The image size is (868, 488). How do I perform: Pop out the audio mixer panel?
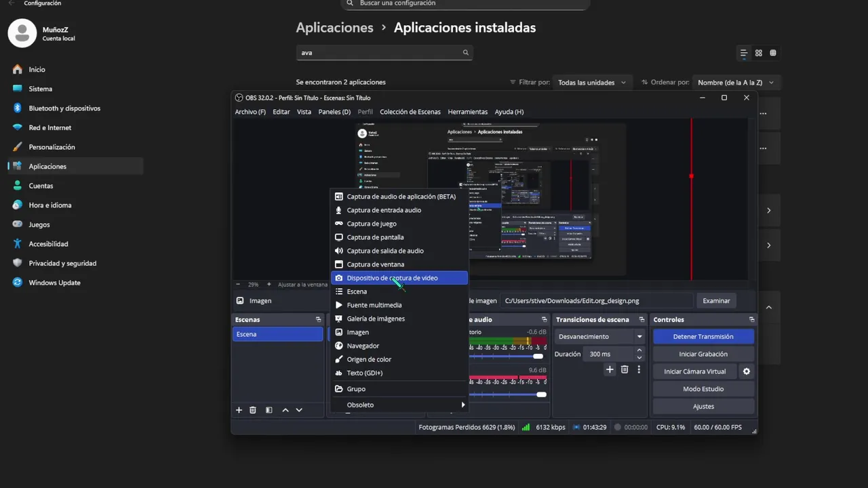click(542, 319)
